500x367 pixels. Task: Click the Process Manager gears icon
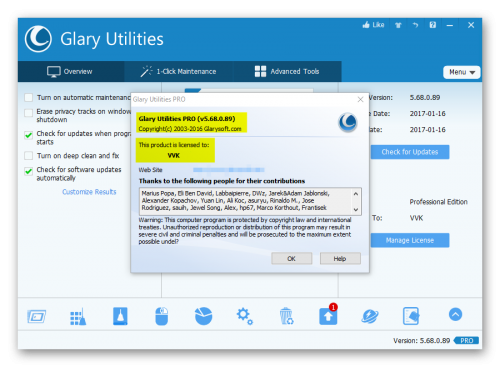pos(245,316)
